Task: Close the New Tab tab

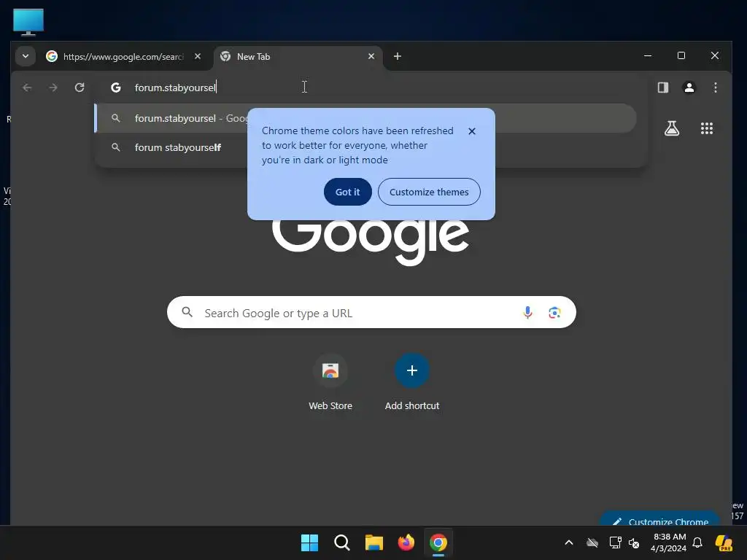Action: (x=371, y=56)
